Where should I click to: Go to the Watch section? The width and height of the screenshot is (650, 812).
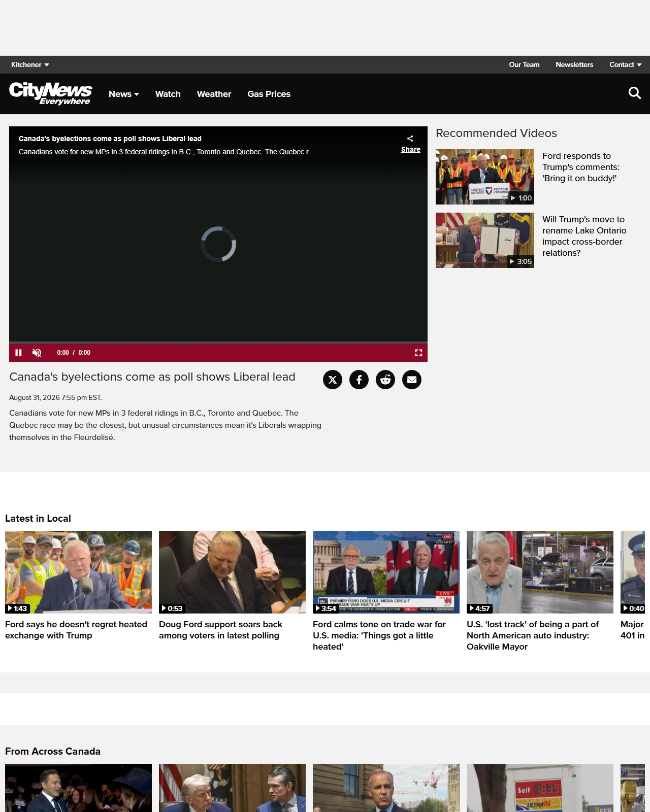(x=168, y=94)
